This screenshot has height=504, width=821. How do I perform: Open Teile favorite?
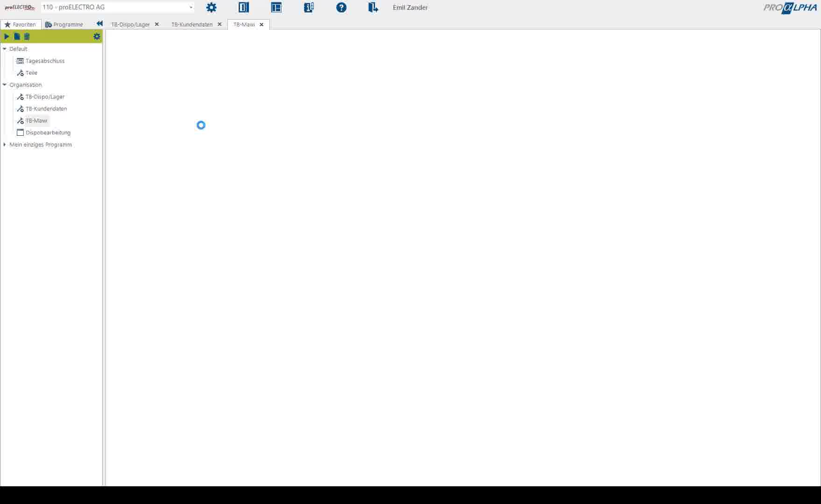[31, 73]
